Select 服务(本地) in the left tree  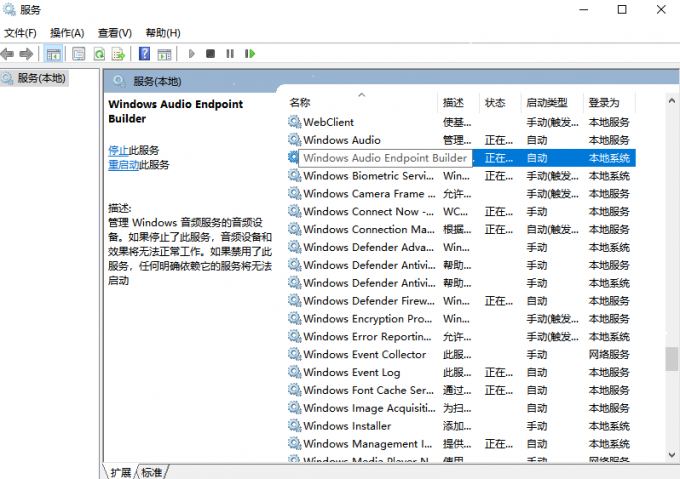click(35, 78)
